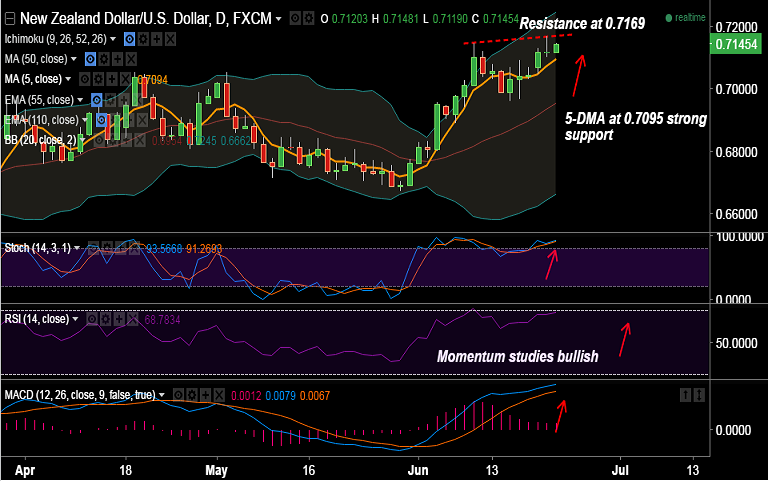Viewport: 768px width, 484px height.
Task: Click the MACD pane up-down arrows icon
Action: tap(699, 395)
